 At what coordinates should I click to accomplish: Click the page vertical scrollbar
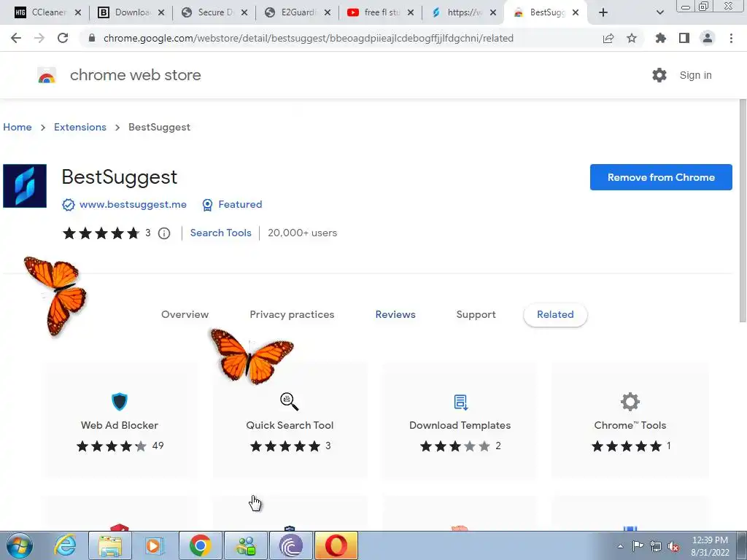pos(742,211)
